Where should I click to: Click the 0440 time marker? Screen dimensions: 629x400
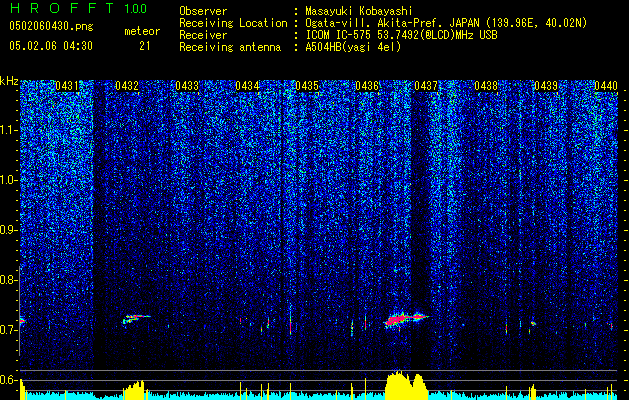point(606,85)
